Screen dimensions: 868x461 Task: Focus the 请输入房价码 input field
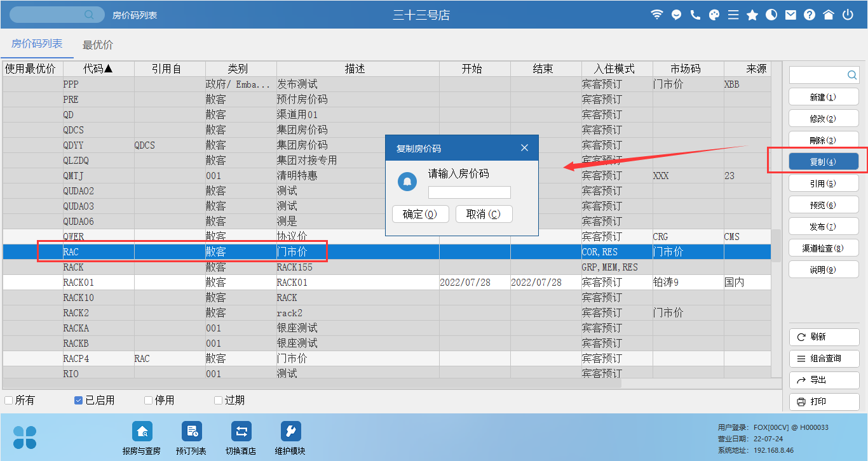coord(470,192)
